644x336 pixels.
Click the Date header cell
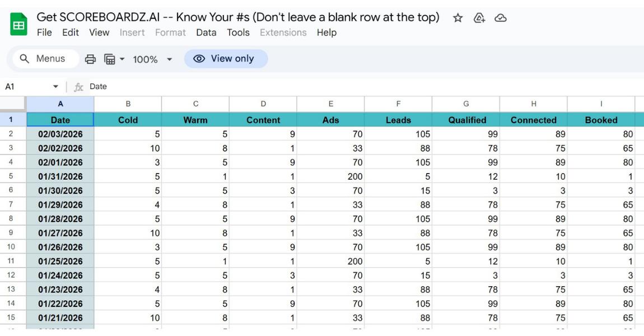(60, 120)
